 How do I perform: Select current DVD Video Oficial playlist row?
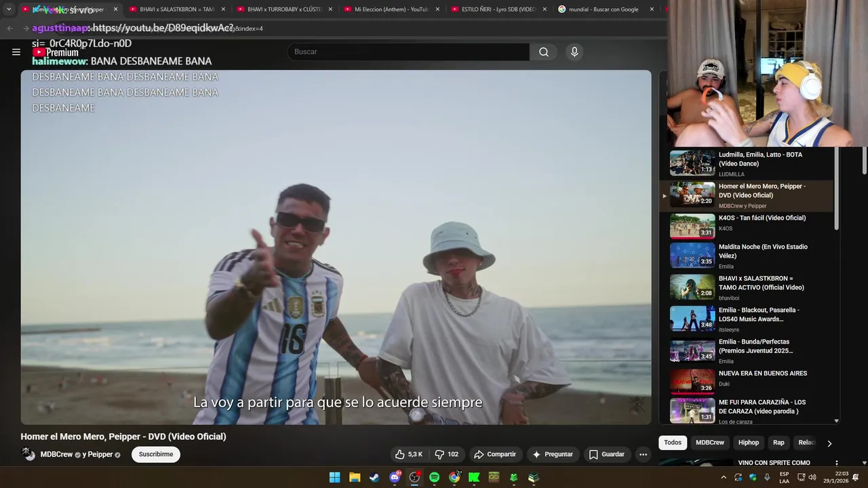point(746,195)
